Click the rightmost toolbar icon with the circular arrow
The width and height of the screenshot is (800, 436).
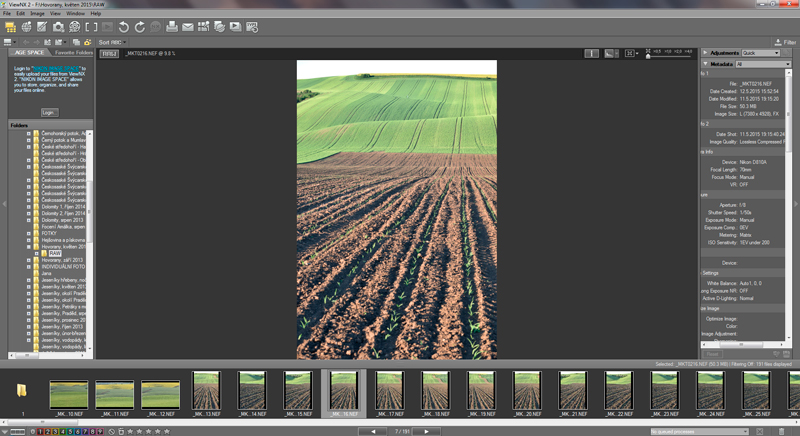[x=252, y=28]
